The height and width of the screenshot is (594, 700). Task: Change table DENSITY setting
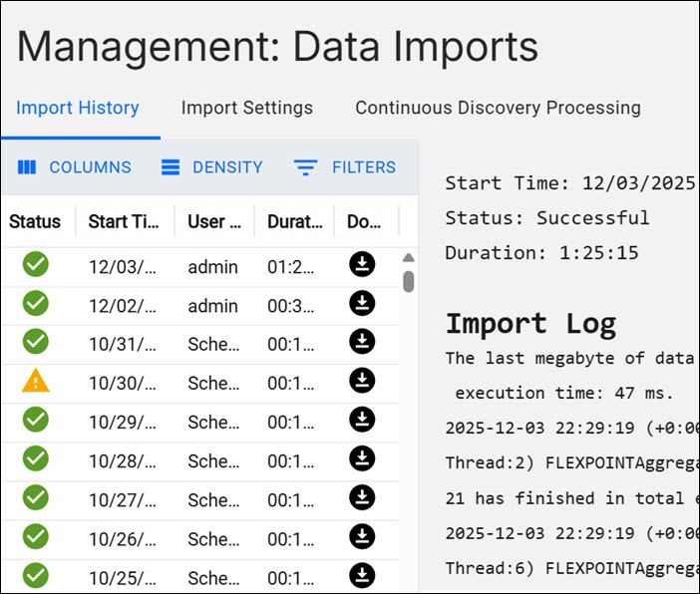[x=212, y=167]
